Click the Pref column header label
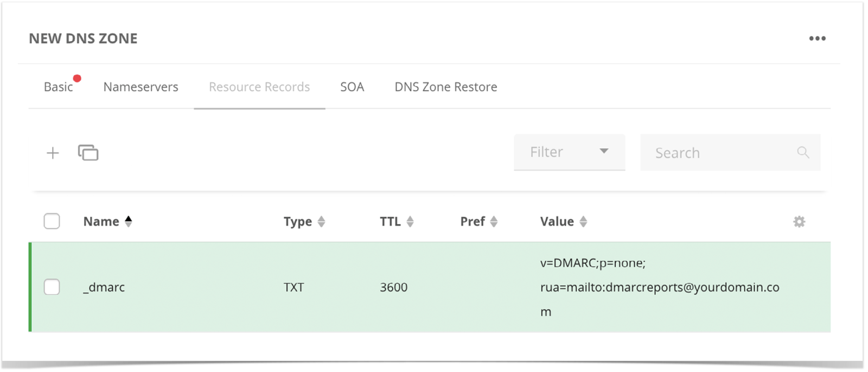Image resolution: width=868 pixels, height=372 pixels. 473,222
